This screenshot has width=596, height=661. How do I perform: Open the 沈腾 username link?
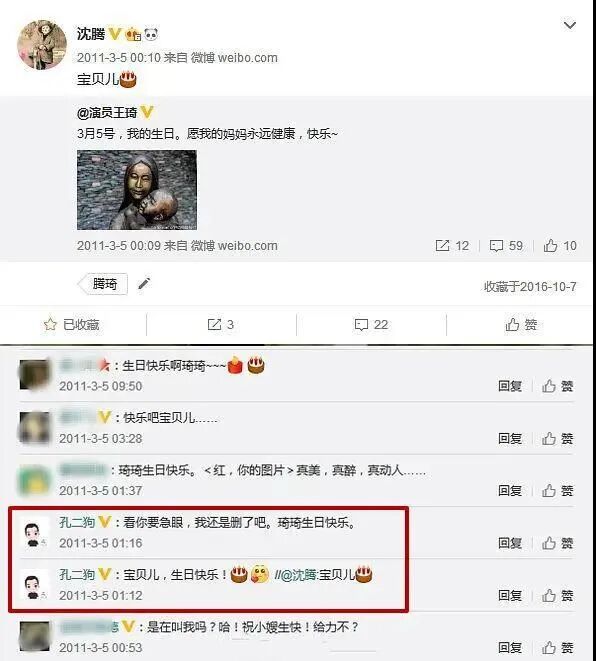(x=91, y=34)
